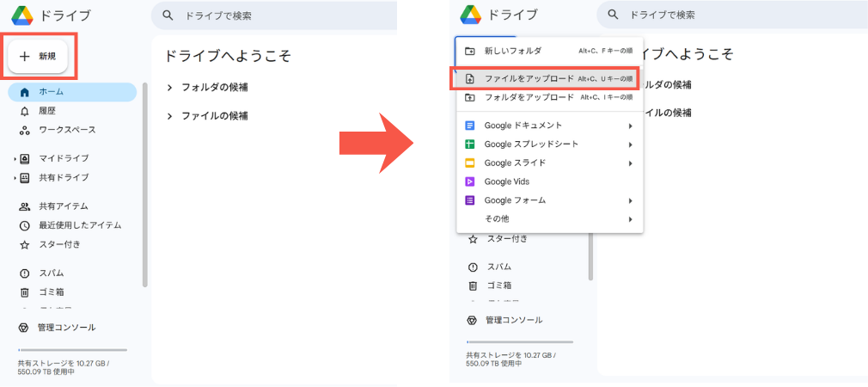Click the yellow Google Slides icon
Viewport: 868px width, 387px height.
(x=470, y=163)
